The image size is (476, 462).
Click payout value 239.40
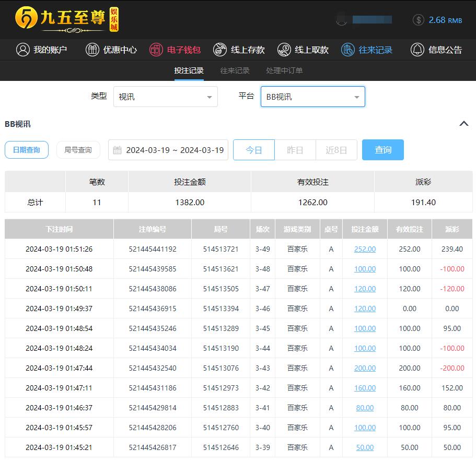click(x=452, y=249)
